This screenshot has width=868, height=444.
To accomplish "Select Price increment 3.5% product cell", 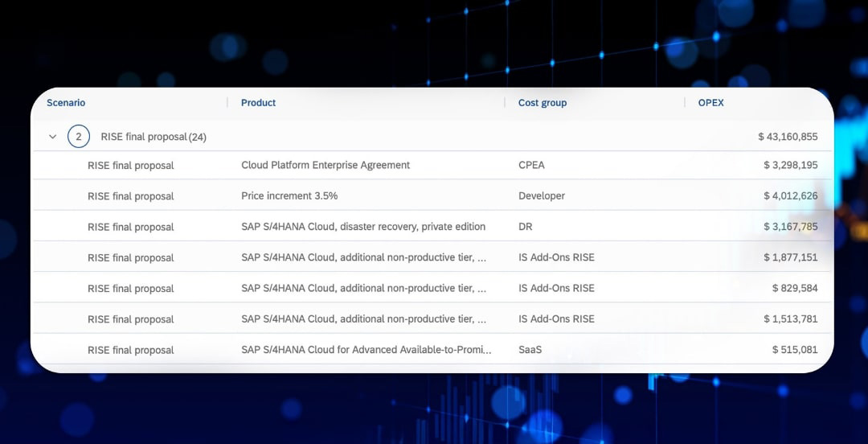I will [289, 196].
